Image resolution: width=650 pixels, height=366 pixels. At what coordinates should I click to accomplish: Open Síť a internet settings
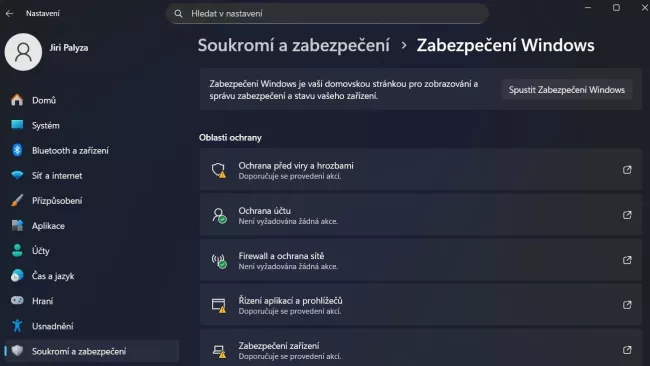click(92, 175)
